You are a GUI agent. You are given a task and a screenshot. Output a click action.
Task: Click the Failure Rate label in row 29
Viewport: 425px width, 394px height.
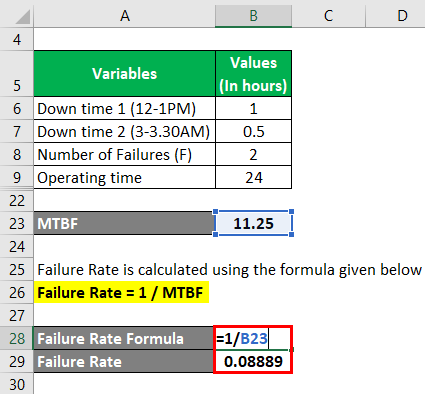(124, 361)
